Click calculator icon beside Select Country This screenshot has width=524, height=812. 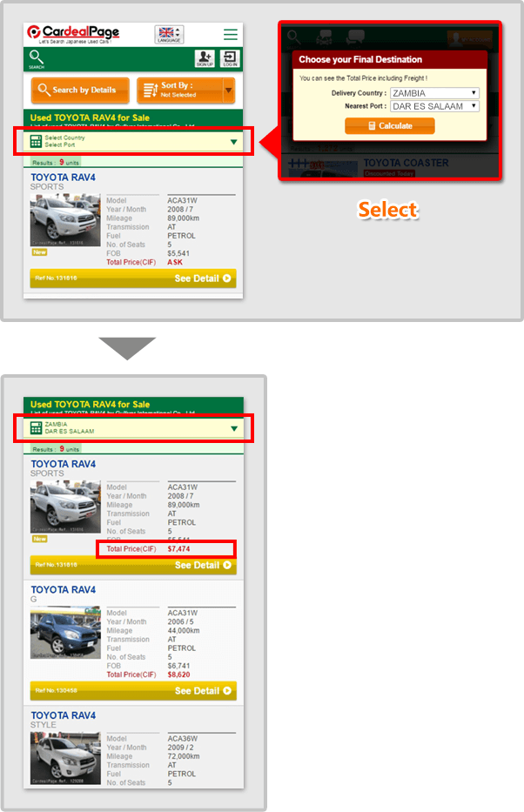[36, 141]
